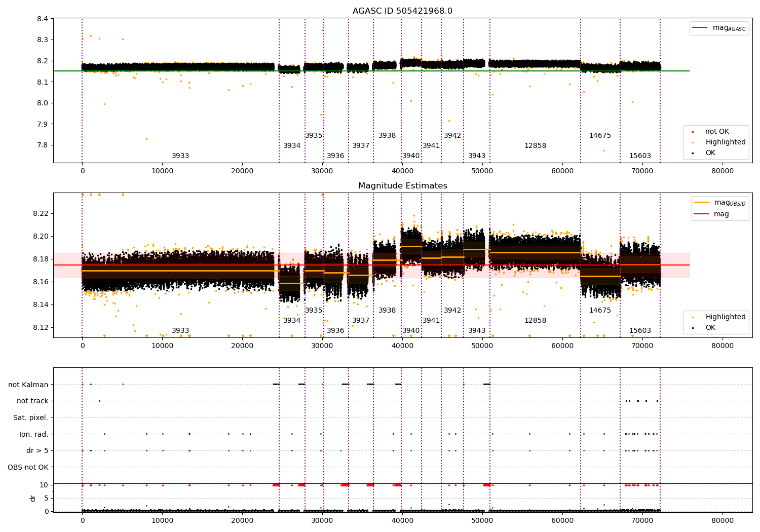This screenshot has height=532, width=760.
Task: Click the 40000 x-axis tick under the AGASC ID plot
Action: 402,171
